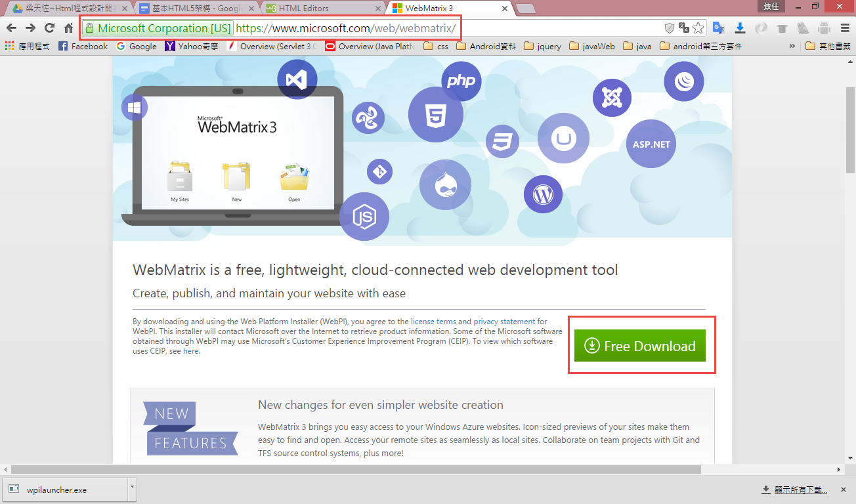Open the browser Home page icon
This screenshot has height=504, width=856.
pyautogui.click(x=69, y=28)
